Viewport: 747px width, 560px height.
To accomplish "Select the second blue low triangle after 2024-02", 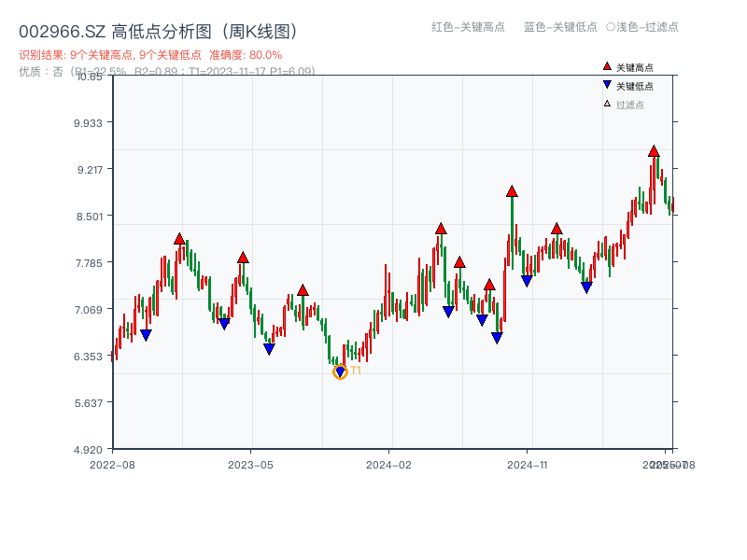I will tap(482, 320).
